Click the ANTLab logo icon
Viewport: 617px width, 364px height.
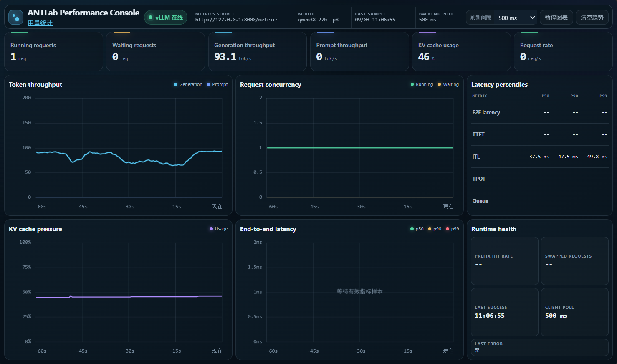pos(16,18)
